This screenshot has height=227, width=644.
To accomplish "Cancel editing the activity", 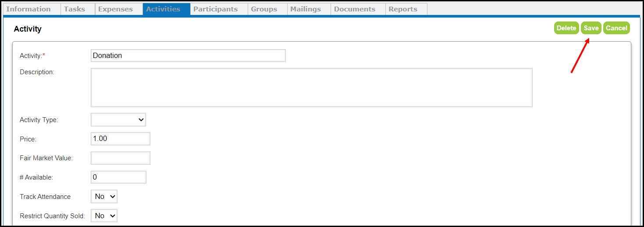I will (x=616, y=28).
